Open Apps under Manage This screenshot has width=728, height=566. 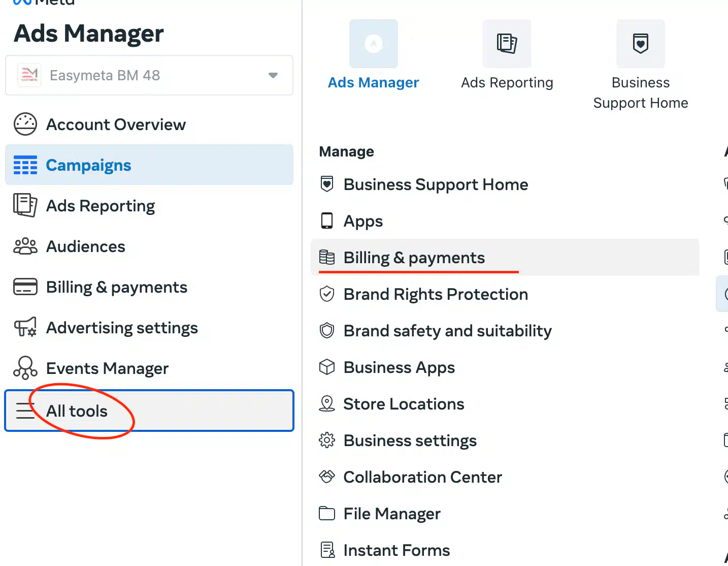click(x=505, y=221)
